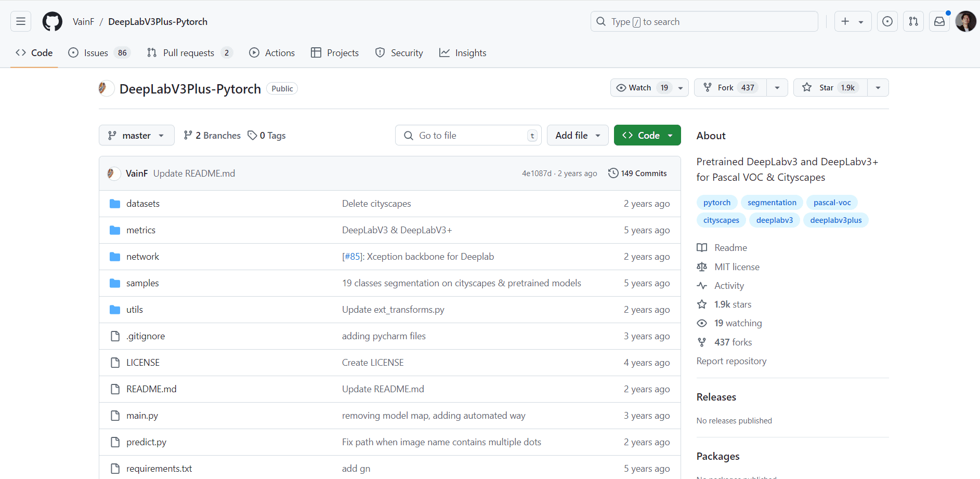
Task: Open the master branch dropdown
Action: [x=136, y=135]
